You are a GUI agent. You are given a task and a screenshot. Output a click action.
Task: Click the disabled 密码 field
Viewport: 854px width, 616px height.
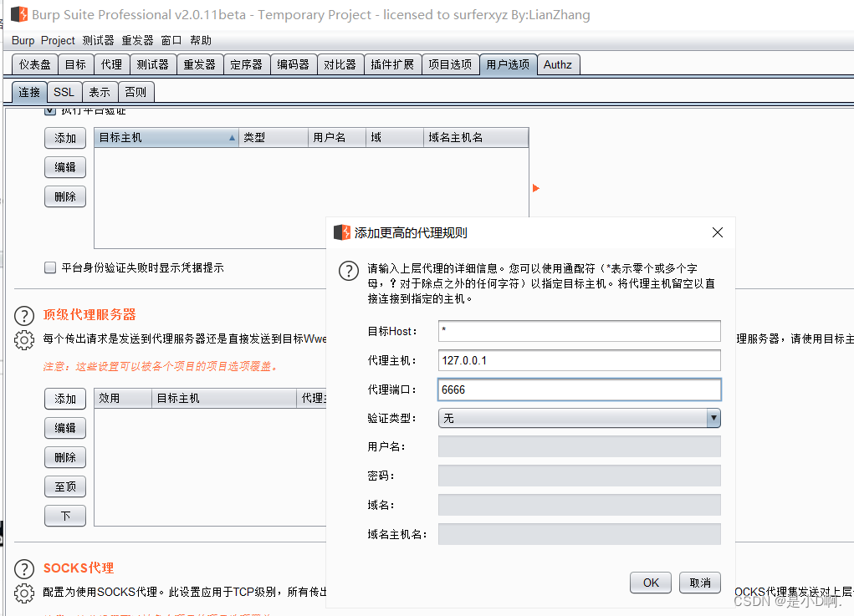580,476
